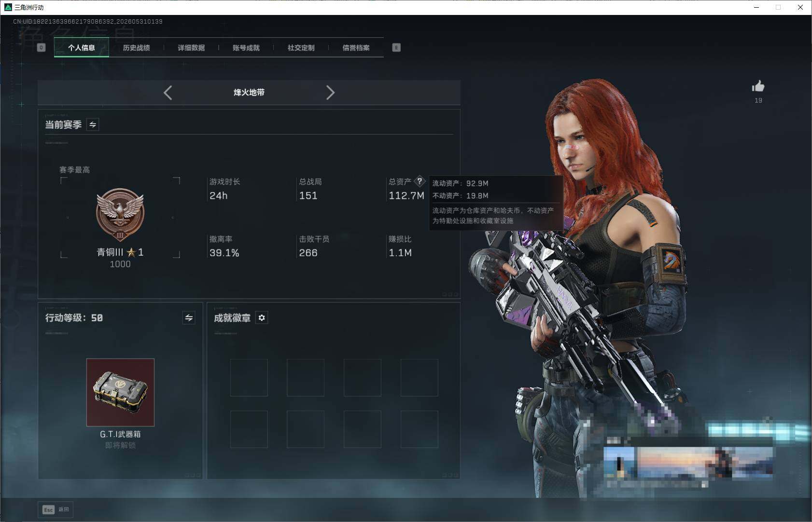Click the 流动资产: 92.9M tooltip line
The height and width of the screenshot is (522, 812).
(x=461, y=183)
